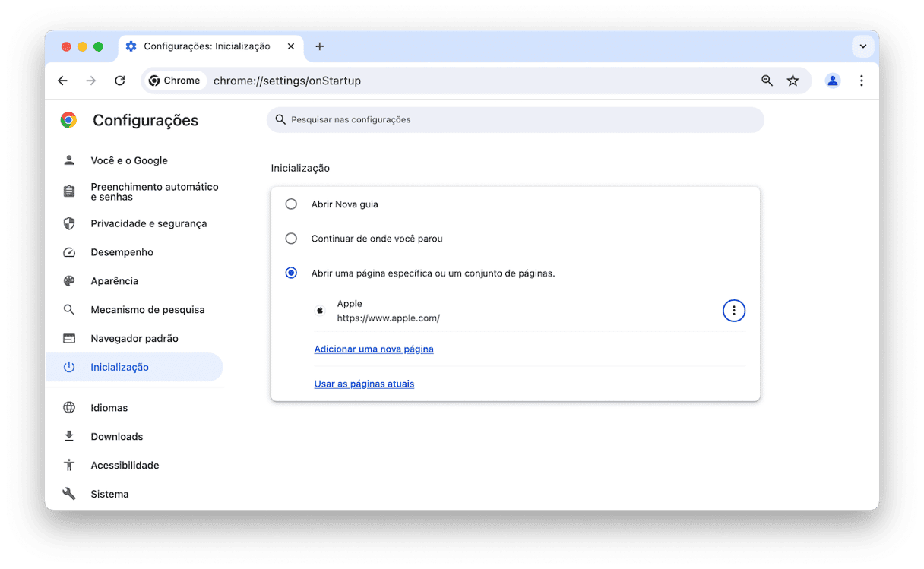This screenshot has width=924, height=569.
Task: Click the Privacidade e segurança shield icon
Action: (69, 223)
